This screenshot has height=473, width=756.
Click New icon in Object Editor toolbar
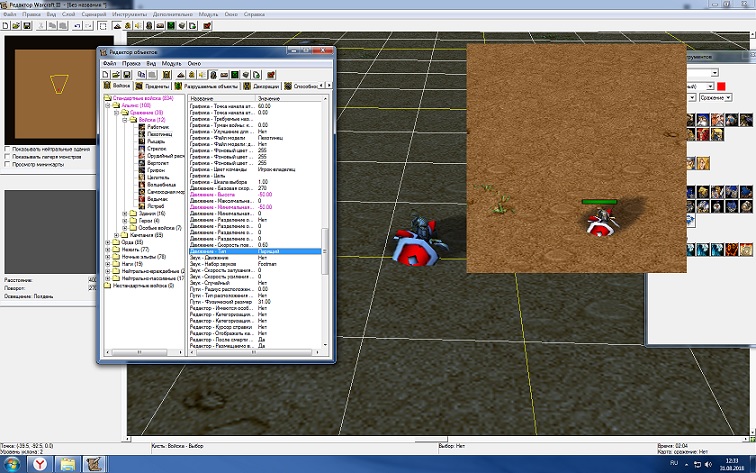coord(106,75)
